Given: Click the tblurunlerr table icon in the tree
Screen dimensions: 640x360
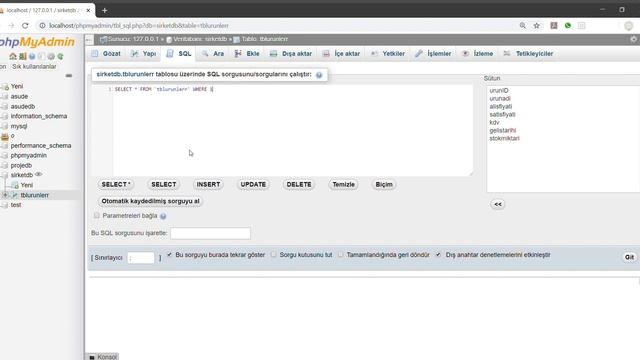Looking at the screenshot, I should 15,195.
